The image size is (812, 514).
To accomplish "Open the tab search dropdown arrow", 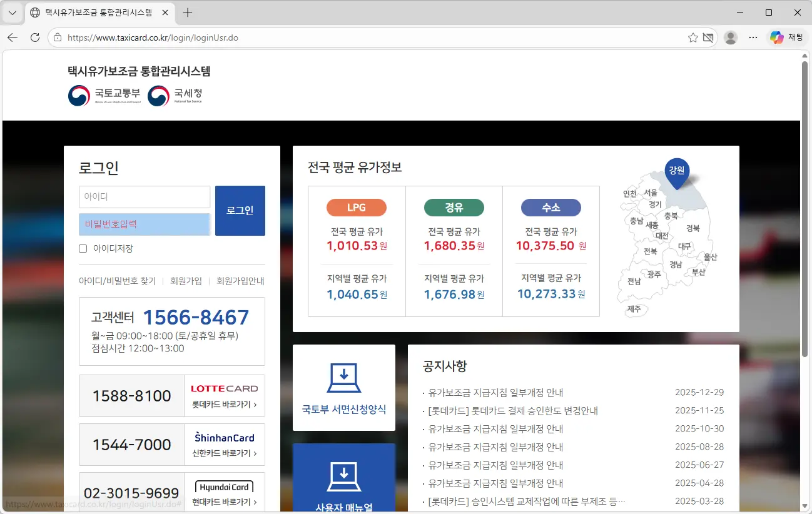I will (x=11, y=12).
